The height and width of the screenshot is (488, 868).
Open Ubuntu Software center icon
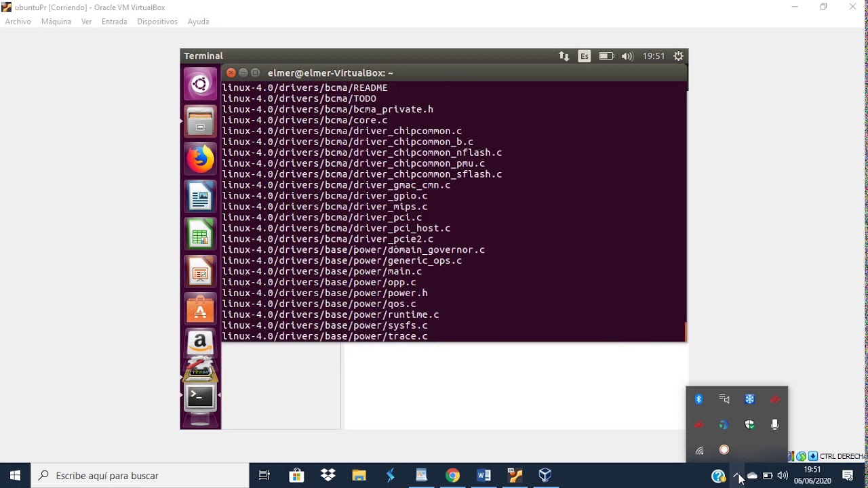[200, 310]
